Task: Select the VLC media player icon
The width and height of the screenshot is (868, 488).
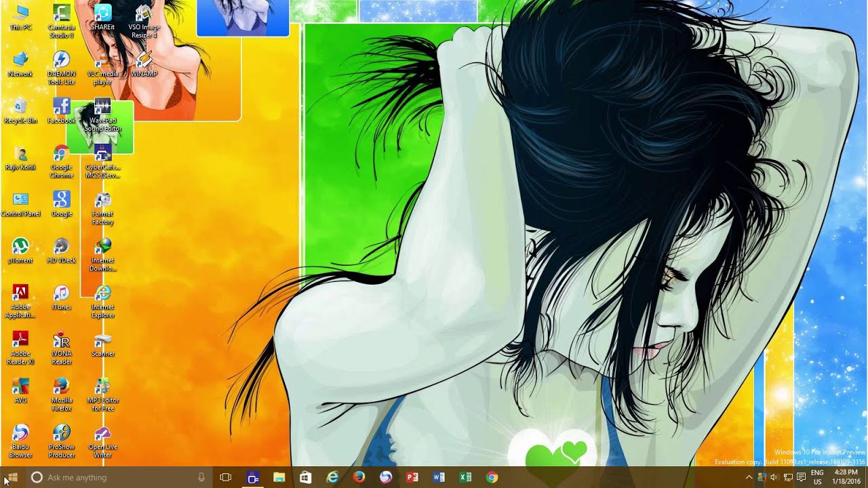Action: pos(102,68)
